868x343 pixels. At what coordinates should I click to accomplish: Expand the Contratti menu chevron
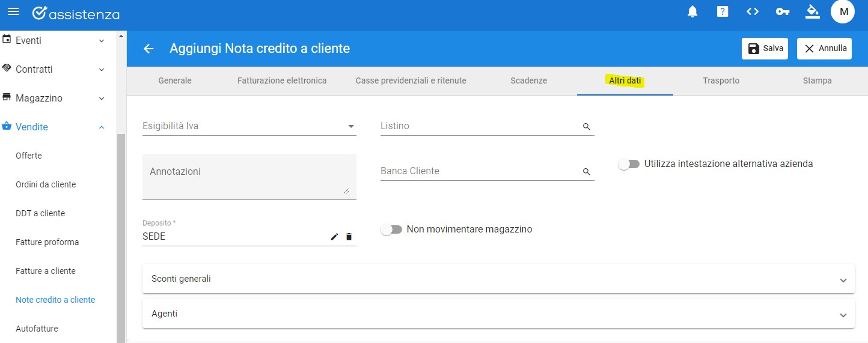[x=102, y=70]
